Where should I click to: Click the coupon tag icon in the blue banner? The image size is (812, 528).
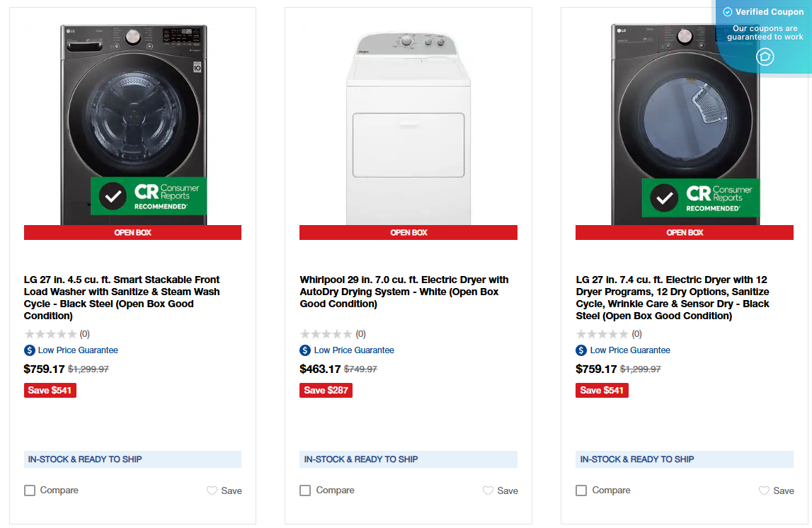click(765, 57)
